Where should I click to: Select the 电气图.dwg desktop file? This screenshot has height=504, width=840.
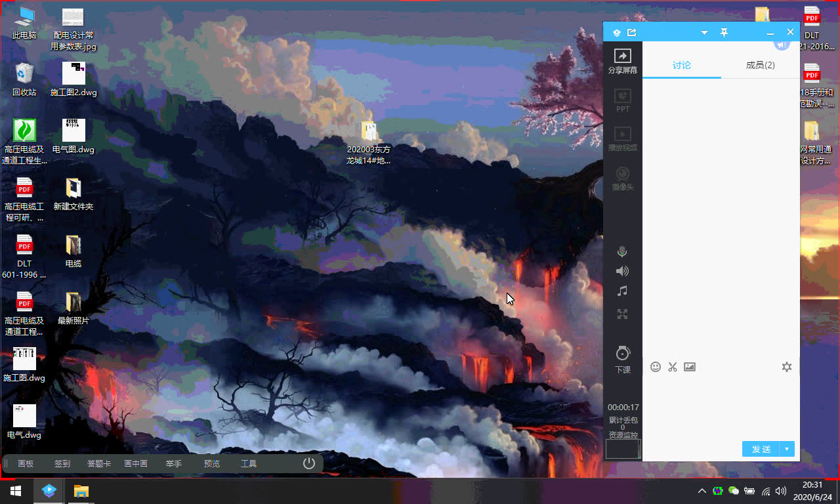click(x=73, y=137)
